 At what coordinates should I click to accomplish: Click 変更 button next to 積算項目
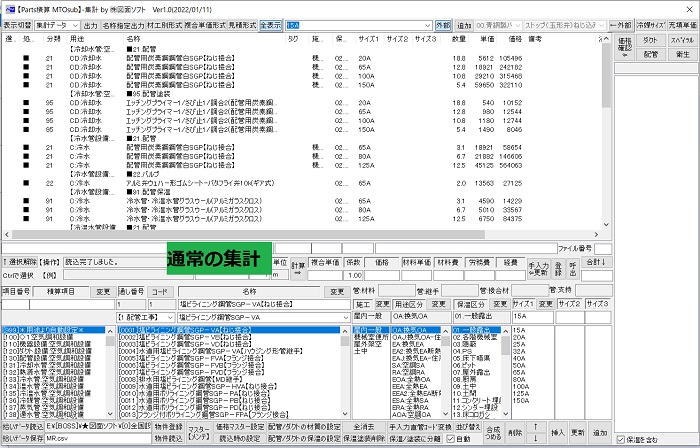[x=103, y=291]
